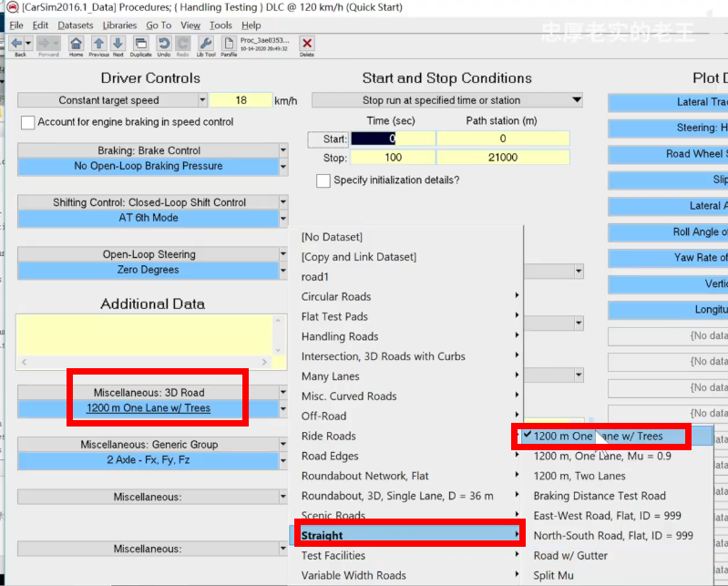Screen dimensions: 728x586
Task: Open the File menu
Action: [16, 26]
